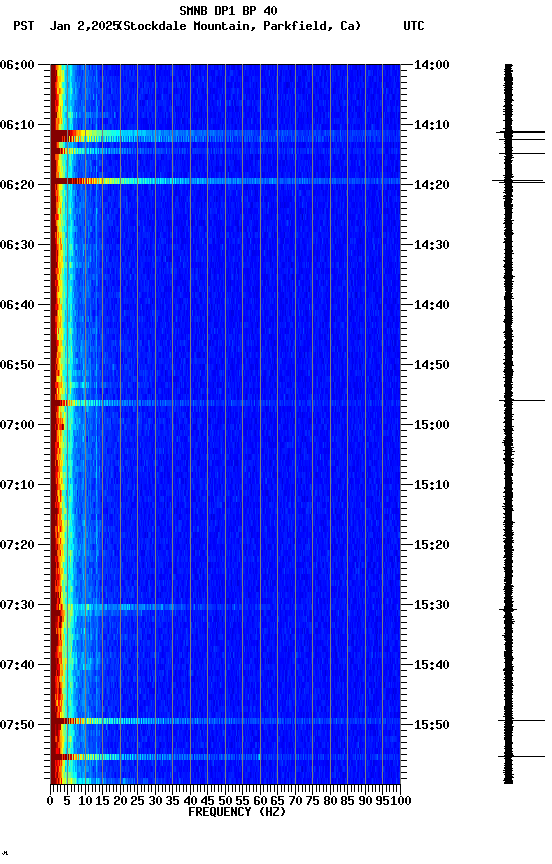Click the 07:30 PST time label
The width and height of the screenshot is (552, 864).
pos(17,605)
